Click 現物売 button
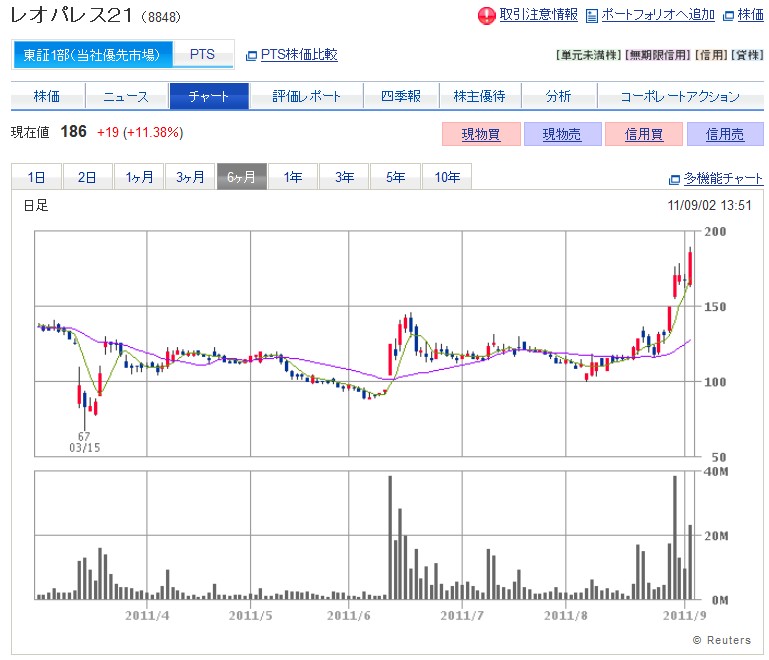Viewport: 769px width, 660px height. 563,134
